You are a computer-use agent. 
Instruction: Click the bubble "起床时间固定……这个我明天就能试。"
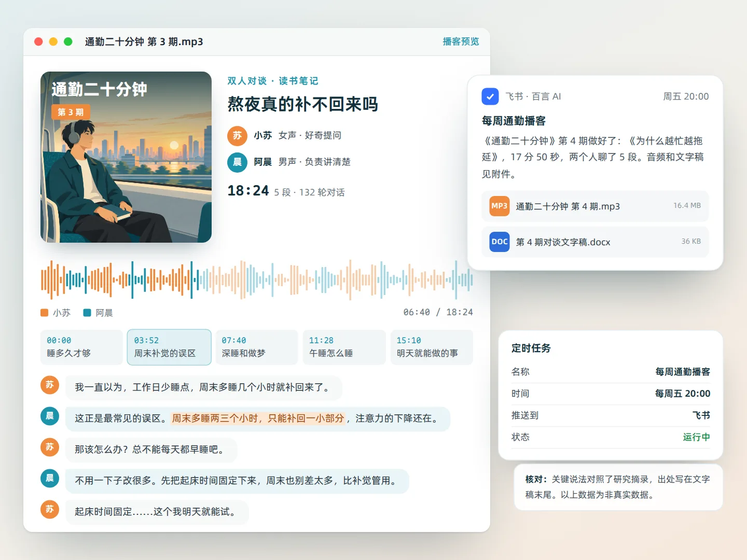click(x=157, y=512)
